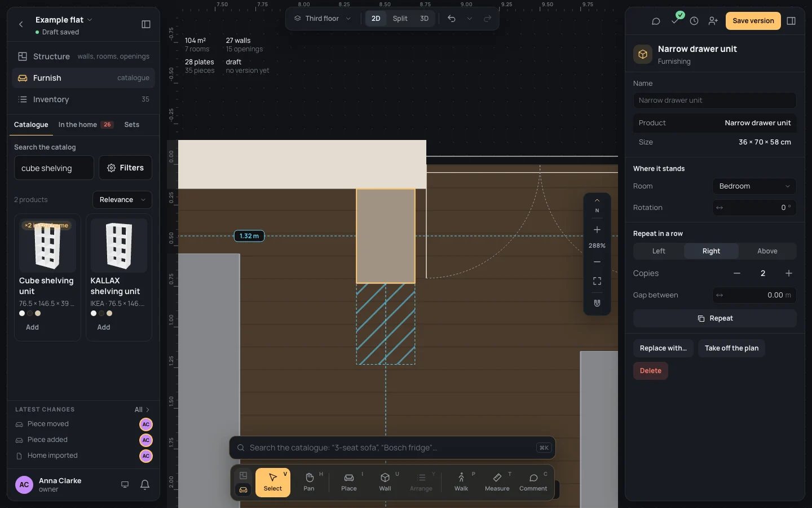Collapse the left sidebar panel

(x=146, y=24)
